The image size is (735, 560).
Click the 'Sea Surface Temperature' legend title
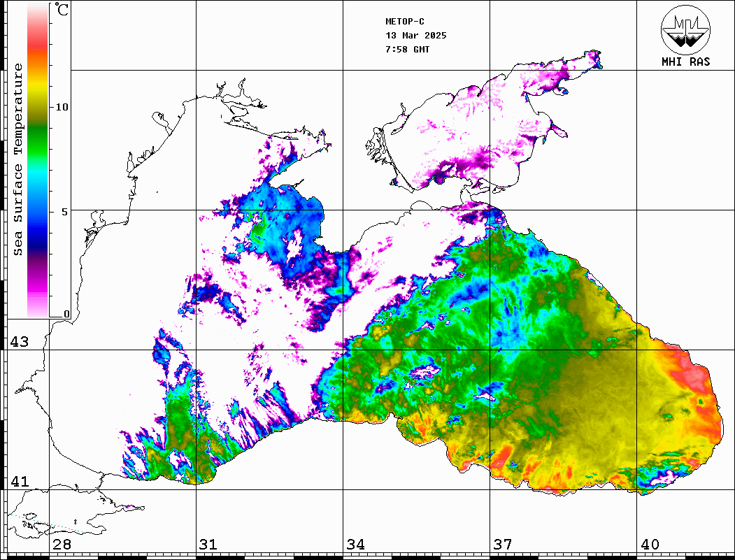[x=17, y=159]
